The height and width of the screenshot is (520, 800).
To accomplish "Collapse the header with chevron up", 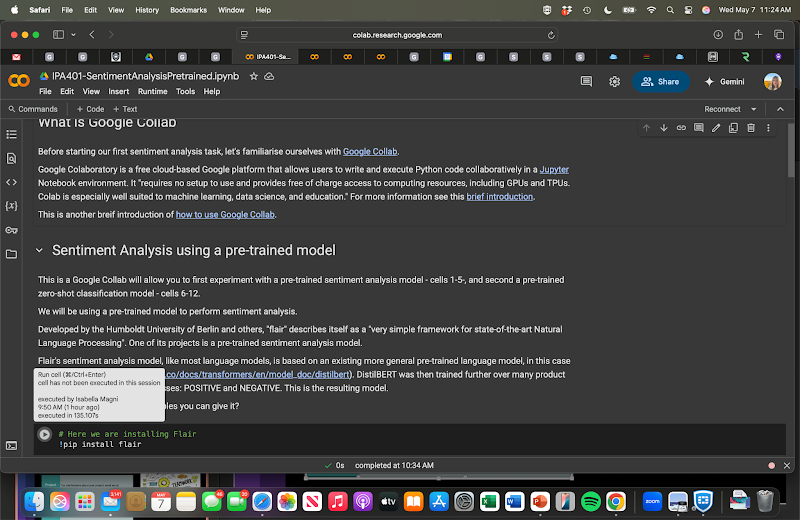I will 780,109.
